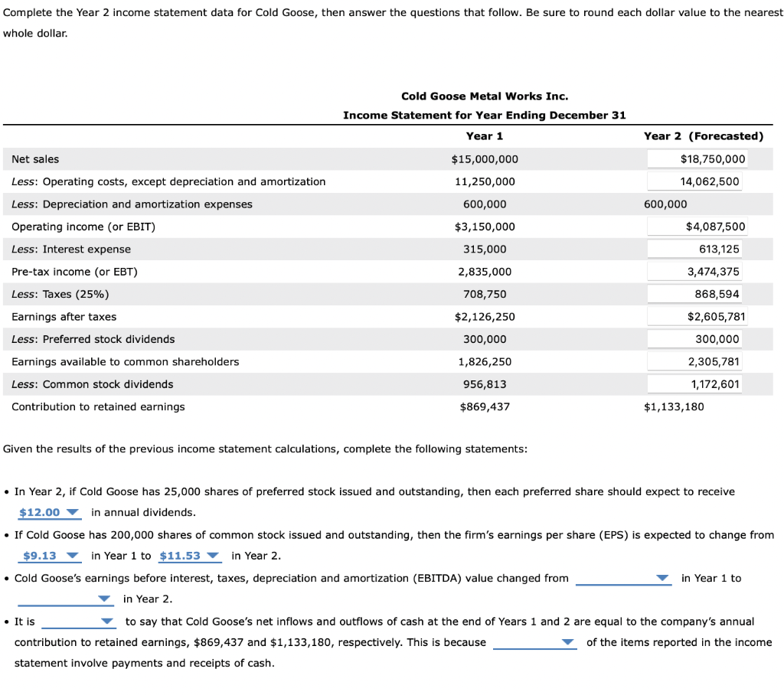Image resolution: width=784 pixels, height=695 pixels.
Task: Click the Year 2 earnings after taxes input
Action: point(697,316)
